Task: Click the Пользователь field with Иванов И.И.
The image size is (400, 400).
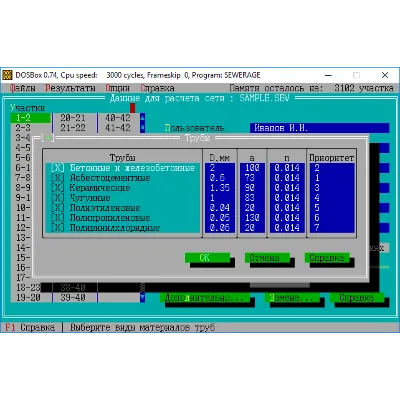Action: point(319,128)
